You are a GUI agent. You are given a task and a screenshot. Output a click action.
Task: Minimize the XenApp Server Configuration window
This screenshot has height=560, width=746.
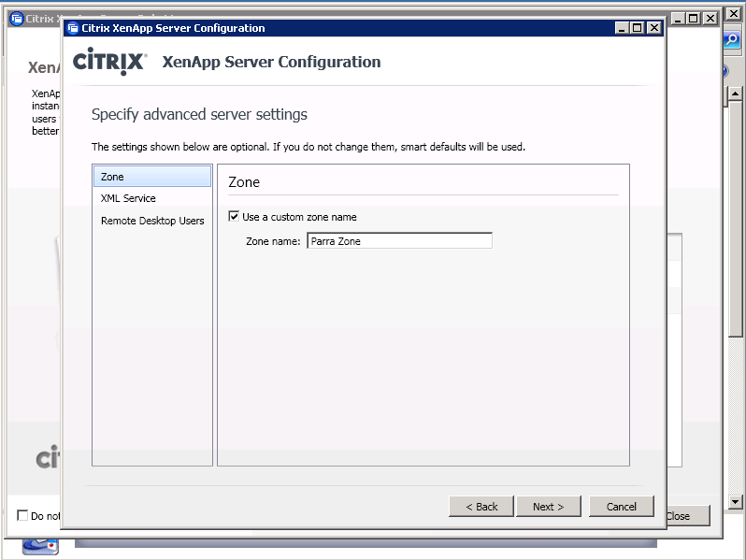point(622,28)
